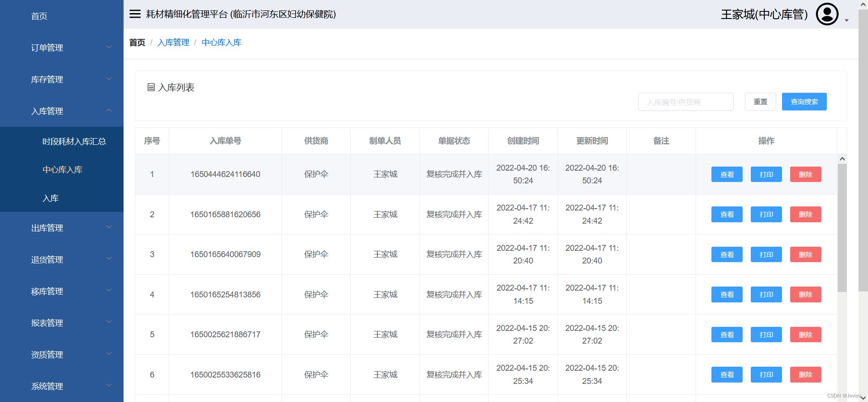Image resolution: width=868 pixels, height=402 pixels.
Task: Click the table scrollbar up arrow
Action: point(842,159)
